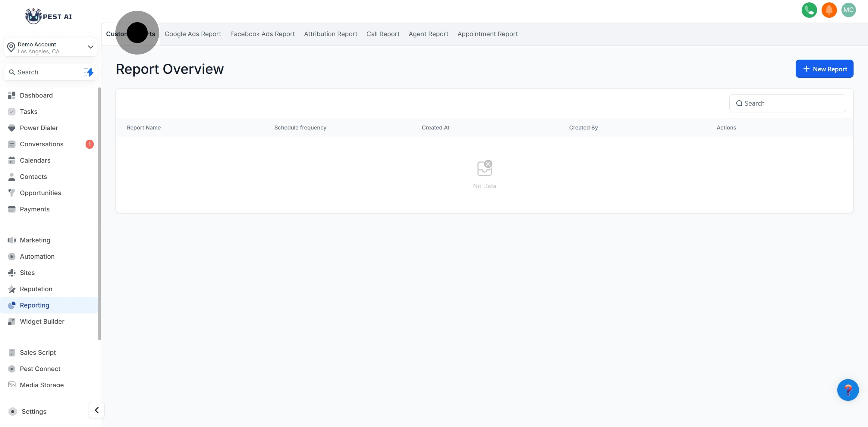Open the Payments card icon
This screenshot has width=868, height=427.
click(12, 209)
